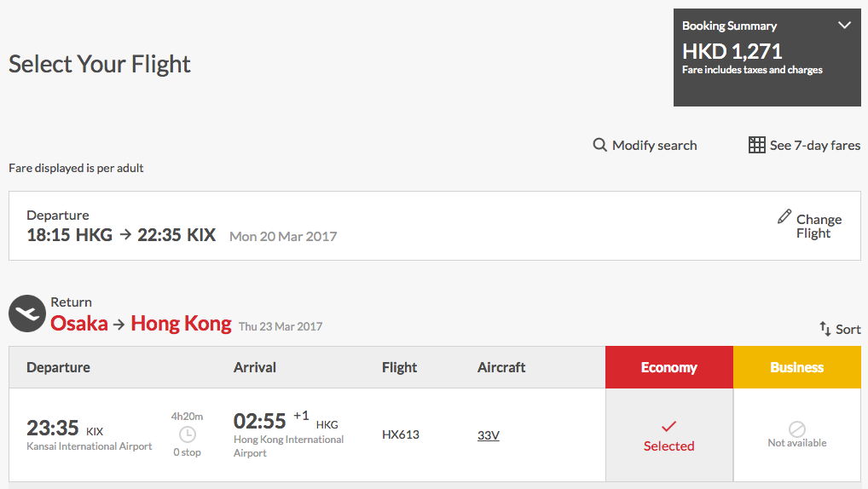
Task: Click the magnifier icon beside Modify search
Action: (x=599, y=145)
